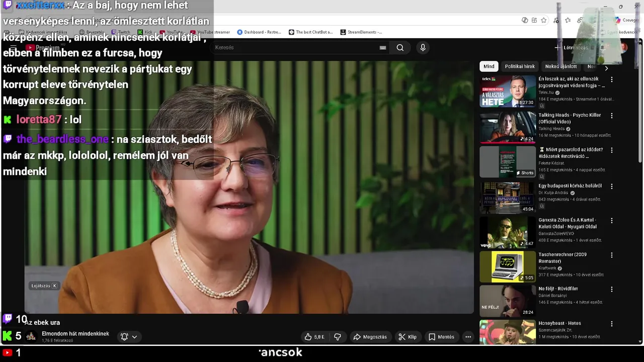Open the Dashboard - Restre... bookmark
644x362 pixels.
pos(259,32)
